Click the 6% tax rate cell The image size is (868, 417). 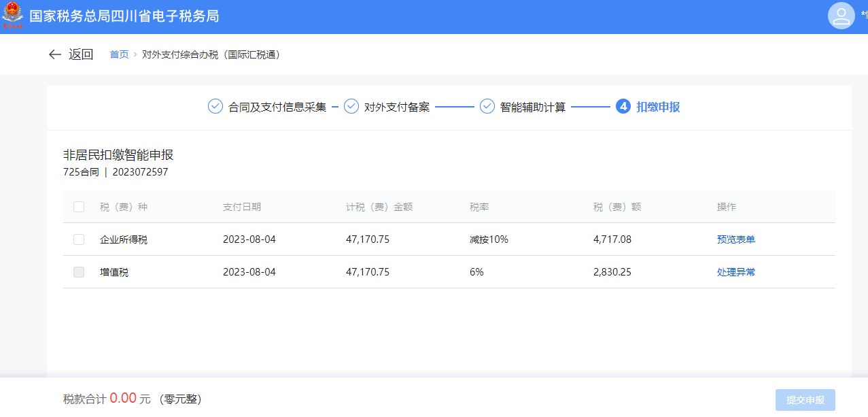pyautogui.click(x=476, y=272)
